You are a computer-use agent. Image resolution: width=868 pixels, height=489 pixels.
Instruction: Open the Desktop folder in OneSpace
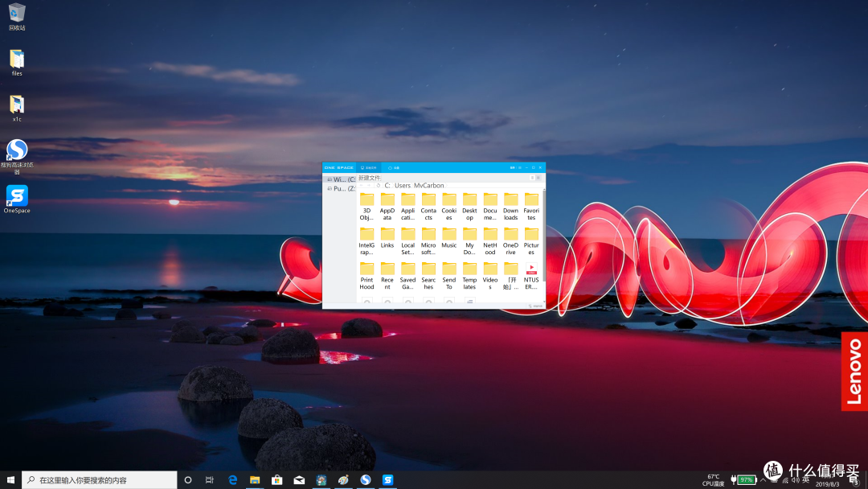469,206
